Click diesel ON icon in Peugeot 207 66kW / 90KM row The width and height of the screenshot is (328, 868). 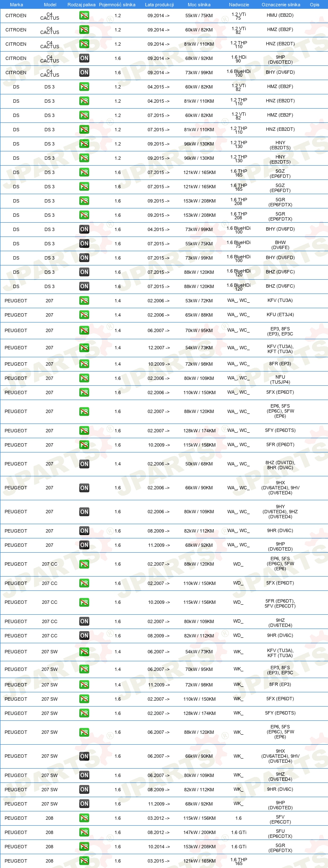point(84,488)
